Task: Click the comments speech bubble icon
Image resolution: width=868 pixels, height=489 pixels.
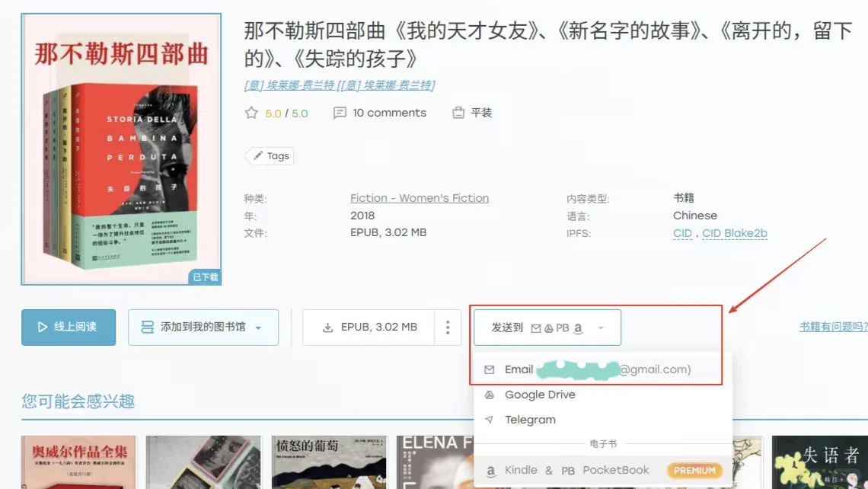Action: coord(340,113)
